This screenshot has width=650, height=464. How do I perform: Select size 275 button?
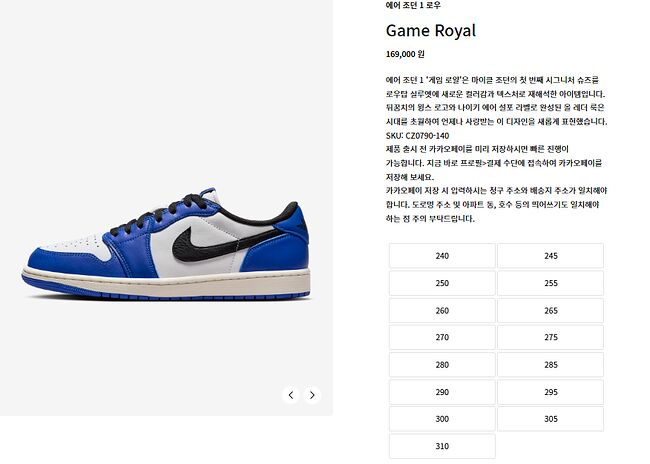[x=551, y=338]
